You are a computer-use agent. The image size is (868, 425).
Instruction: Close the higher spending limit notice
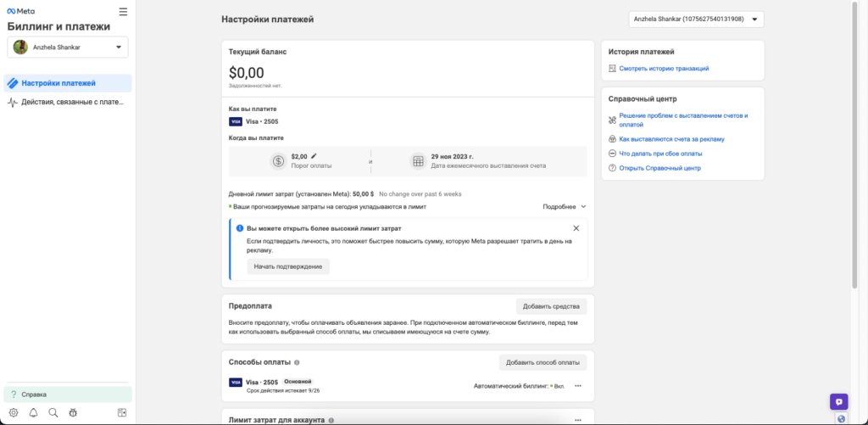(x=576, y=227)
